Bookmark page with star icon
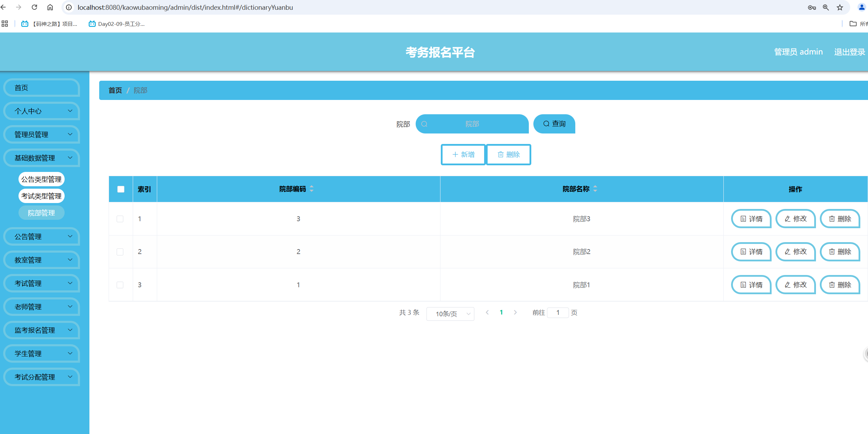The height and width of the screenshot is (434, 868). [840, 7]
